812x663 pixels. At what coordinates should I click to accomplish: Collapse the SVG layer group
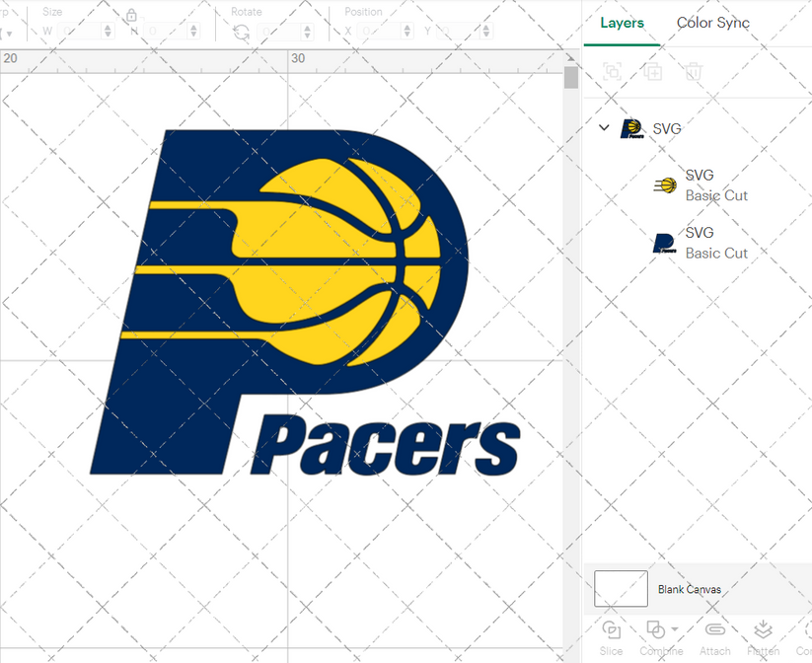[603, 127]
